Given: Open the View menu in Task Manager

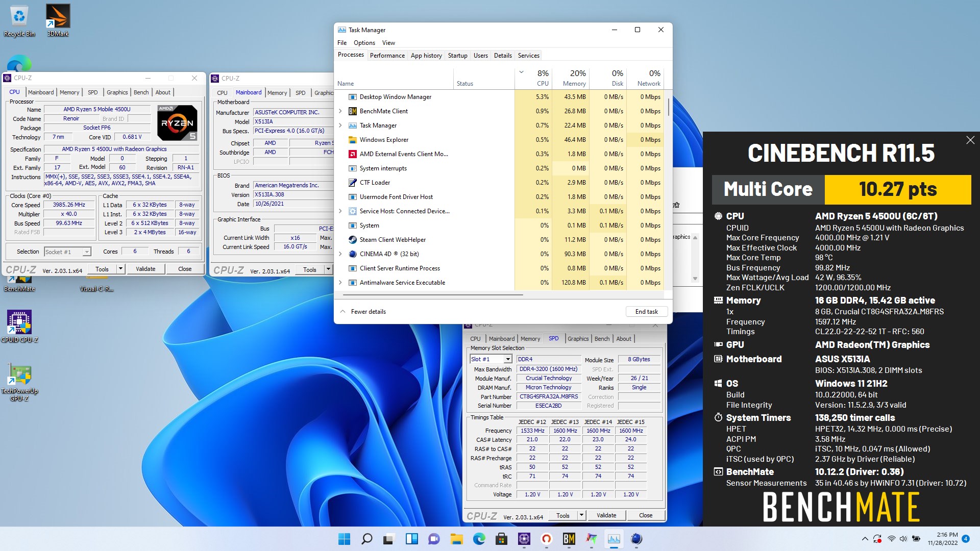Looking at the screenshot, I should pos(388,43).
